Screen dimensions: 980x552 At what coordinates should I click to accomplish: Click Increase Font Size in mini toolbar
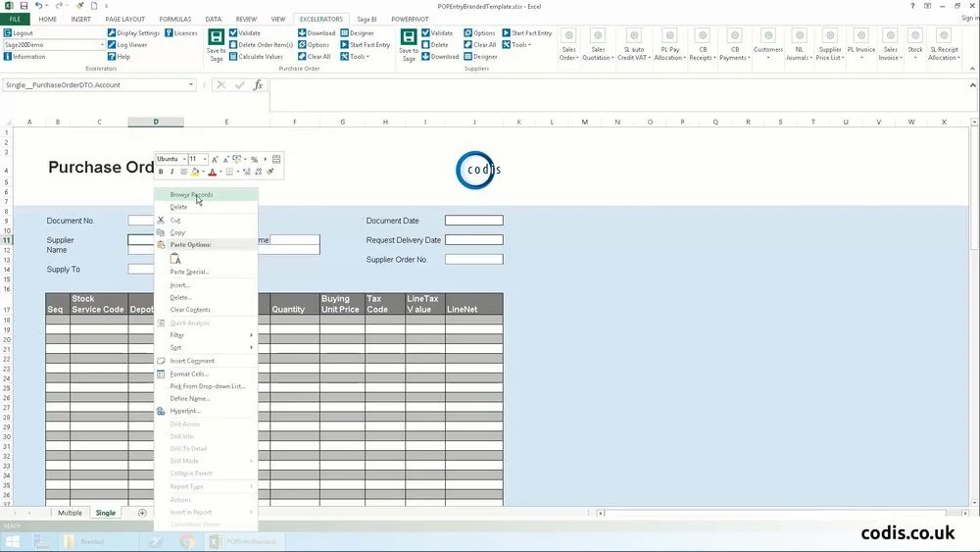tap(215, 160)
